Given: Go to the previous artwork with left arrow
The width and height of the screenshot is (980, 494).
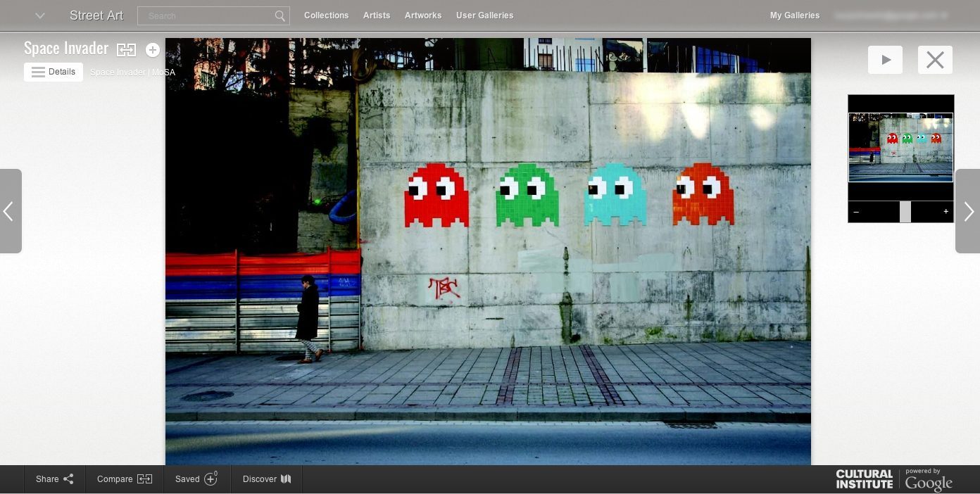Looking at the screenshot, I should tap(10, 211).
